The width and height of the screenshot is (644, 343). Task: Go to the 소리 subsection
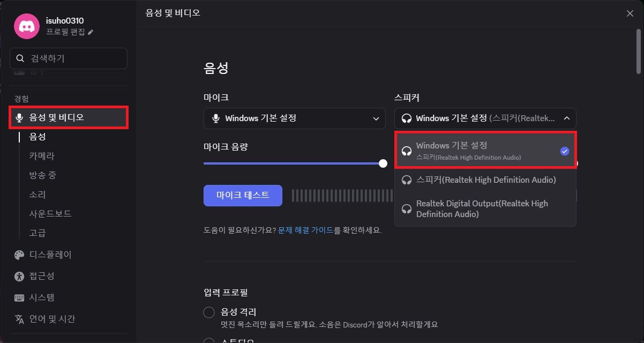point(38,195)
